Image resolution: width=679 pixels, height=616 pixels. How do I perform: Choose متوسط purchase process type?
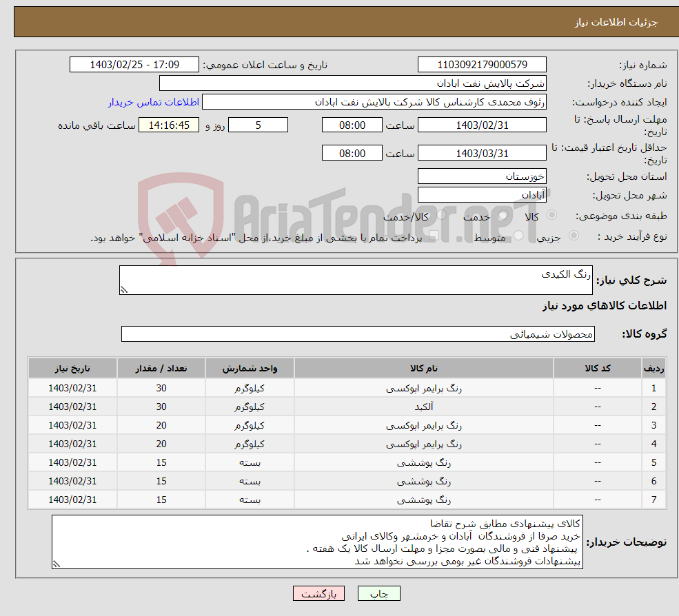518,236
